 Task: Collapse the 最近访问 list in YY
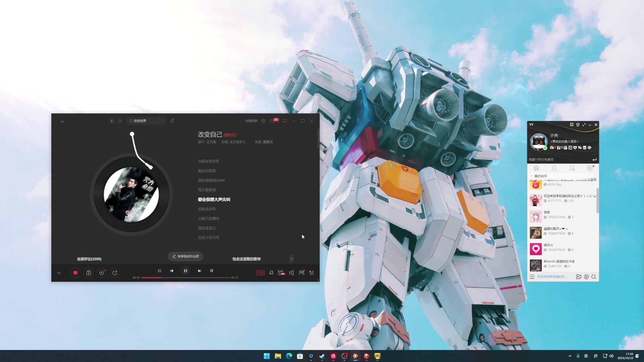[532, 176]
